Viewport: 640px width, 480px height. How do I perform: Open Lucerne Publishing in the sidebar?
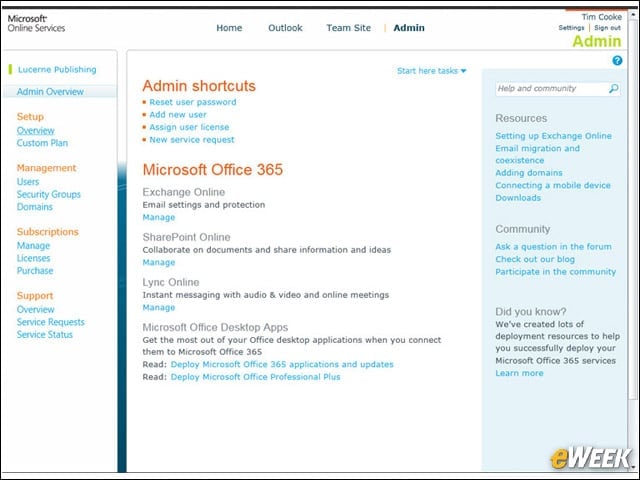click(57, 69)
